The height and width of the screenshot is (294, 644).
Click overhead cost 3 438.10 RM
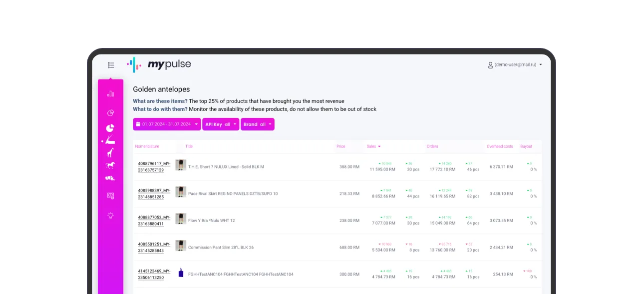(x=501, y=193)
